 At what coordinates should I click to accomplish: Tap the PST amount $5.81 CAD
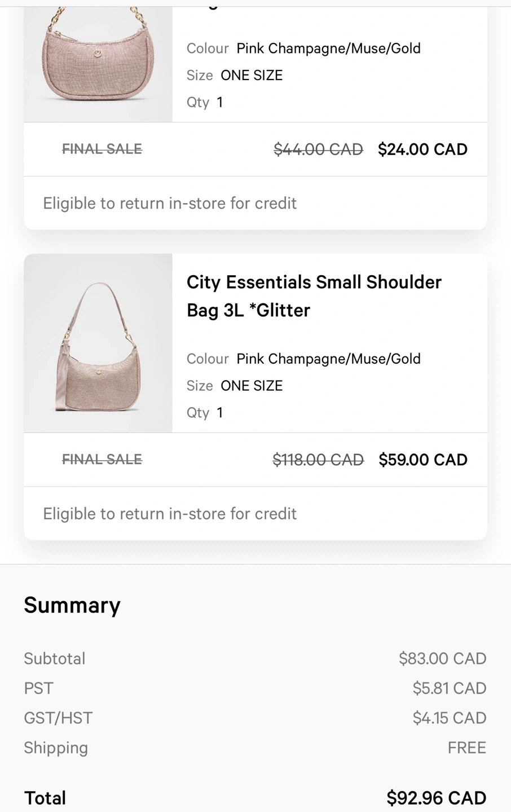coord(449,688)
